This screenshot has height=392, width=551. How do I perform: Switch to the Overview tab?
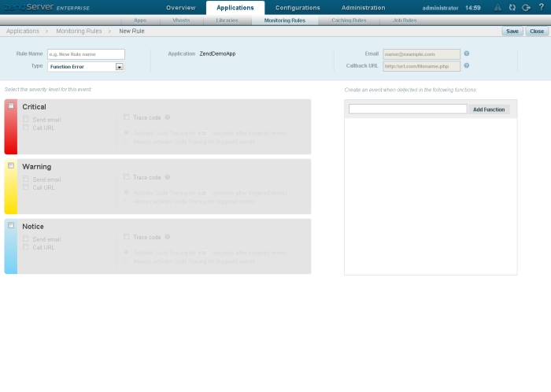(x=180, y=8)
